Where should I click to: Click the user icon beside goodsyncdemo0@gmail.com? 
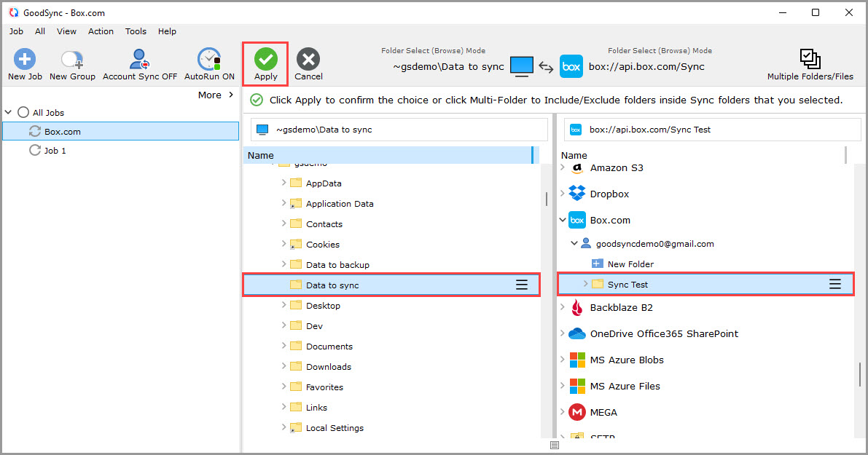click(x=586, y=243)
